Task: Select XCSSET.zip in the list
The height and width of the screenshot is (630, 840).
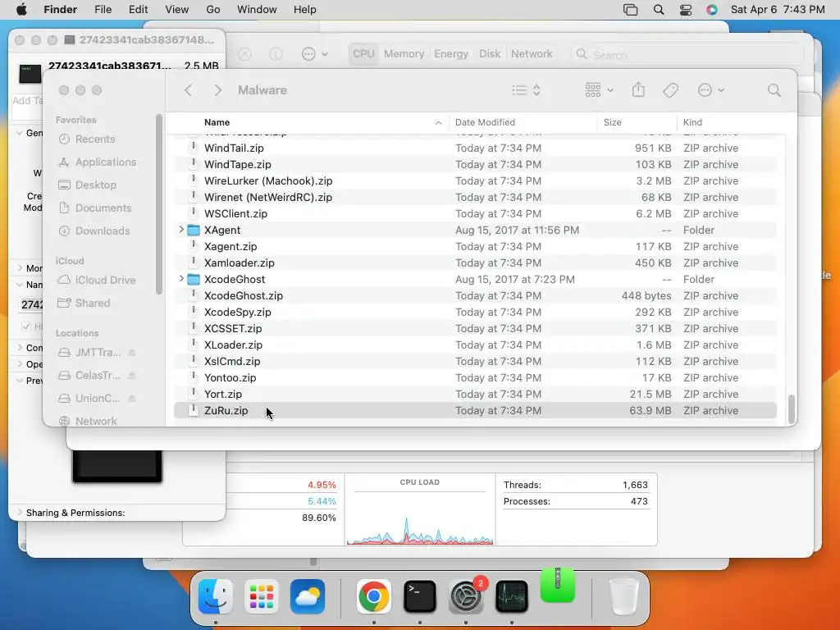Action: pyautogui.click(x=475, y=328)
